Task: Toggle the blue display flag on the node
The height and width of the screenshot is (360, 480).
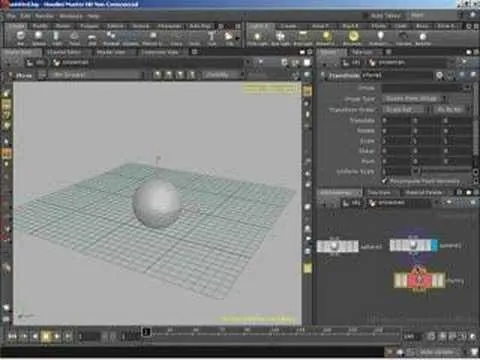Action: coord(434,246)
